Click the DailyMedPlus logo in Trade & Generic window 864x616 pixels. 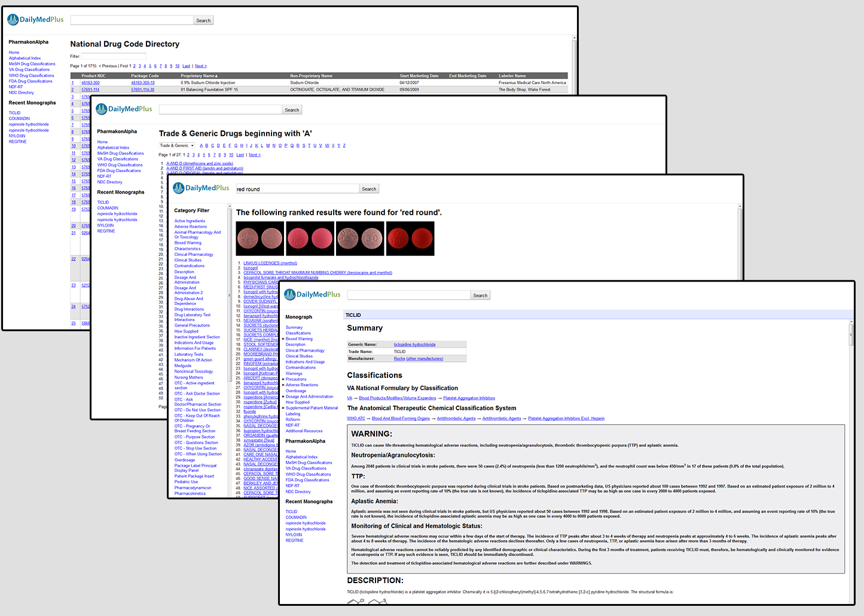124,109
